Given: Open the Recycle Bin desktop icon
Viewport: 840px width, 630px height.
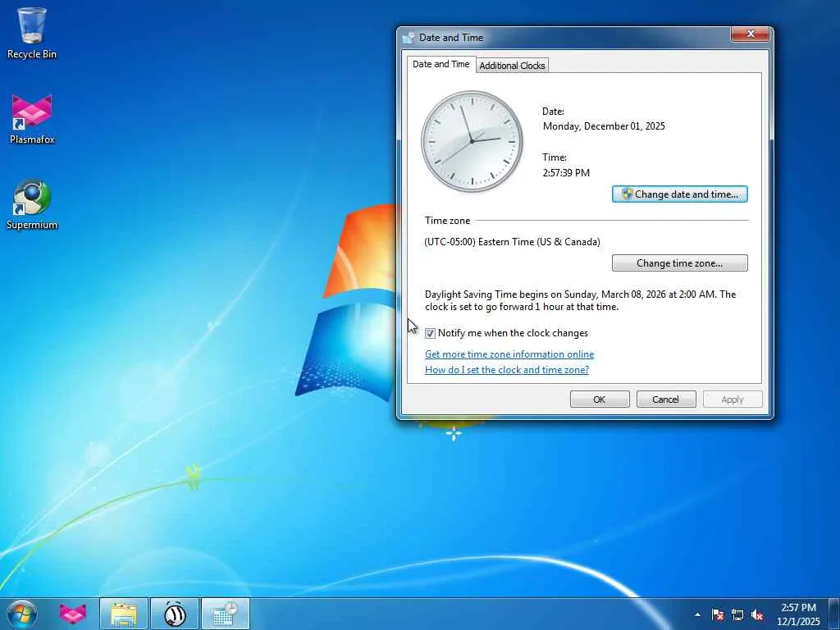Looking at the screenshot, I should 32,33.
